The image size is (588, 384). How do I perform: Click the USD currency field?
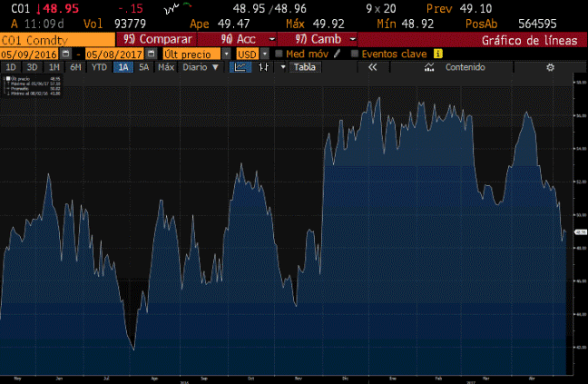(x=248, y=54)
